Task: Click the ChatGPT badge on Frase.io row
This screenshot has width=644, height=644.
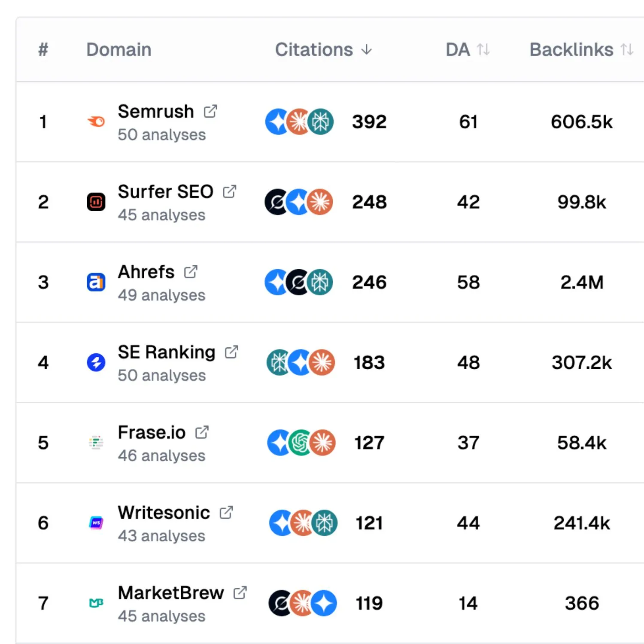Action: tap(301, 442)
